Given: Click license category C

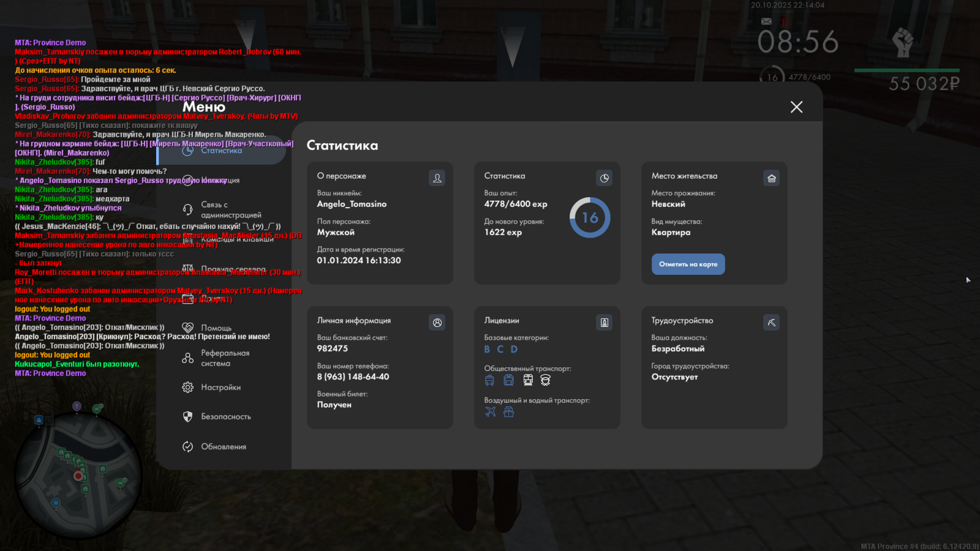Looking at the screenshot, I should tap(500, 349).
